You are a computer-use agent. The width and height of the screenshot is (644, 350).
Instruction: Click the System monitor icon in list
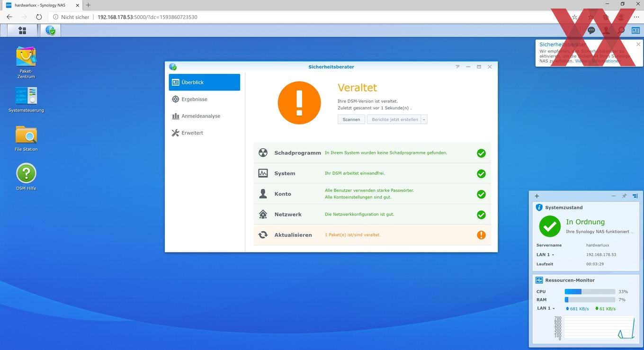(x=263, y=173)
